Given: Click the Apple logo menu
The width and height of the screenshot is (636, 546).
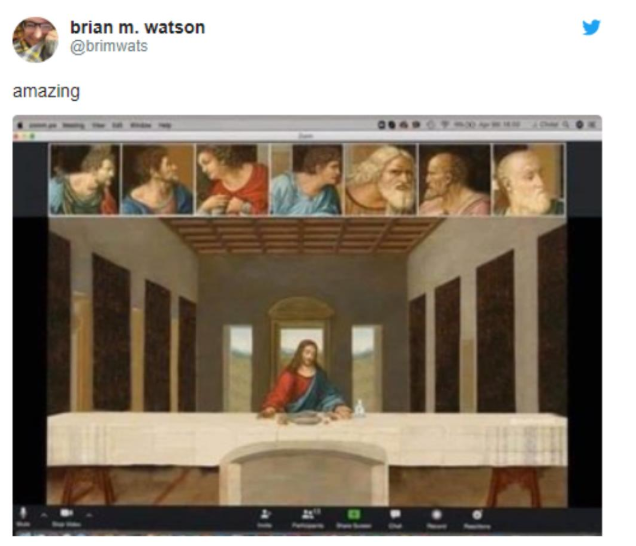Looking at the screenshot, I should (x=19, y=125).
